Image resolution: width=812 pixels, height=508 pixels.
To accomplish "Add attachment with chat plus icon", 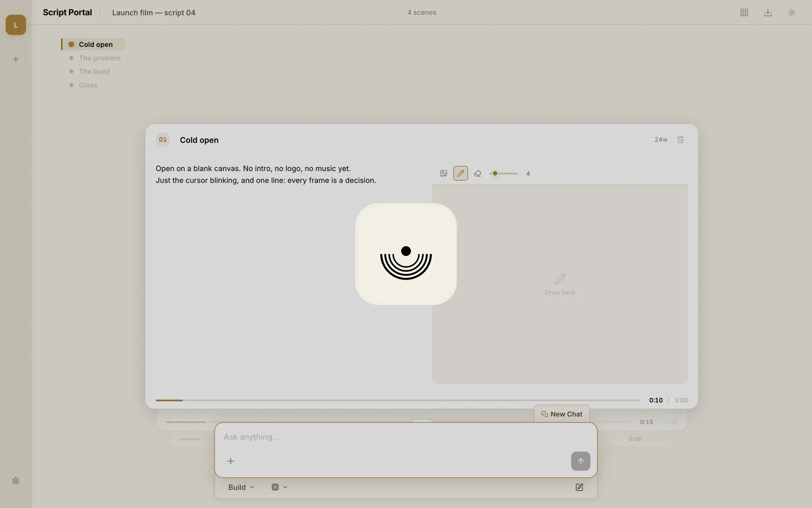I will 230,461.
